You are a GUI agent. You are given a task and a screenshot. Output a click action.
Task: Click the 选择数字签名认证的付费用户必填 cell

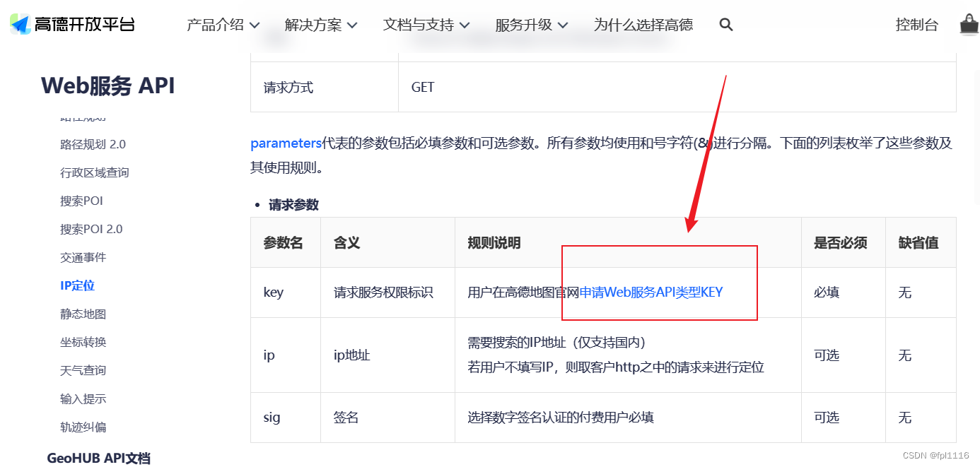pos(628,418)
